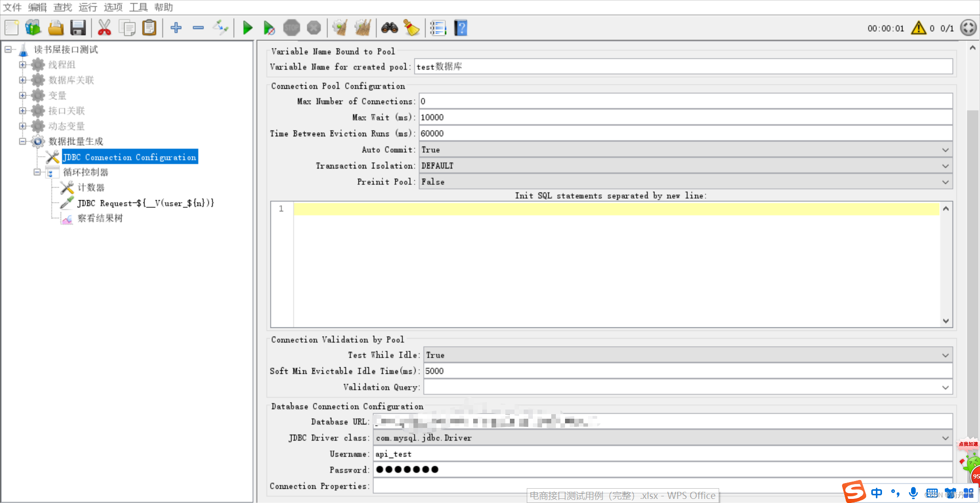Save the test plan with floppy disk icon

(78, 28)
